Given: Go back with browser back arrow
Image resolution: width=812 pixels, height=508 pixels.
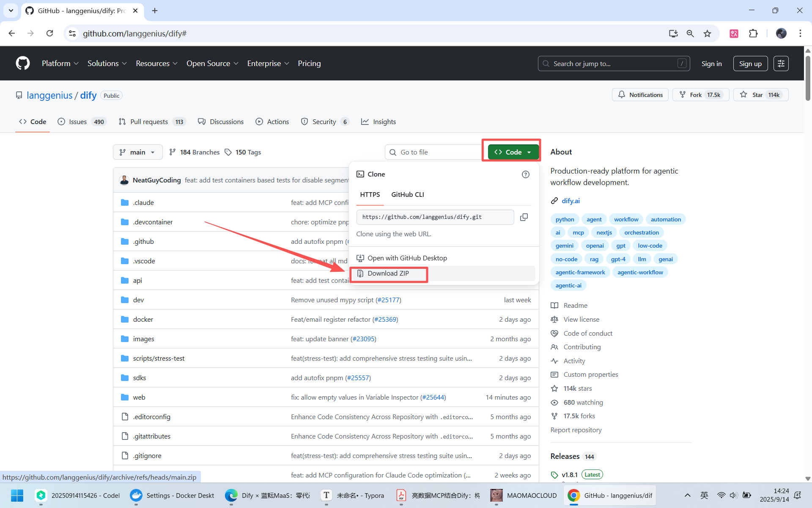Looking at the screenshot, I should (12, 33).
